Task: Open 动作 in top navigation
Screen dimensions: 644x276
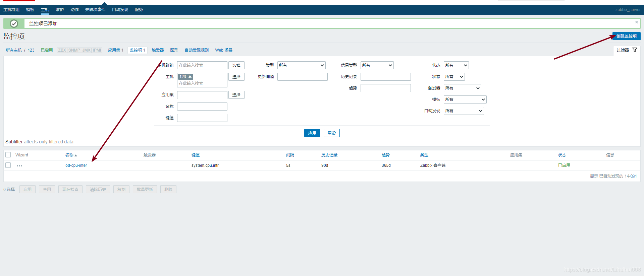Action: coord(74,10)
